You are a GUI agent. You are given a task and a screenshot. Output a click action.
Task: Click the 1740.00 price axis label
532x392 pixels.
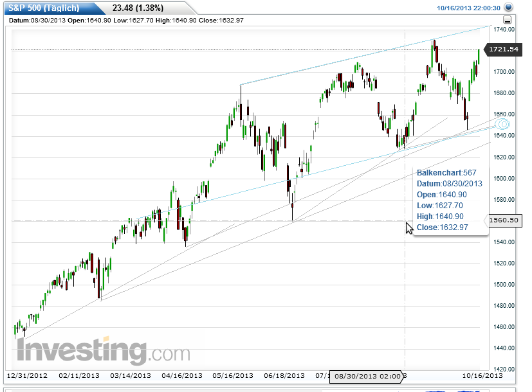click(504, 30)
